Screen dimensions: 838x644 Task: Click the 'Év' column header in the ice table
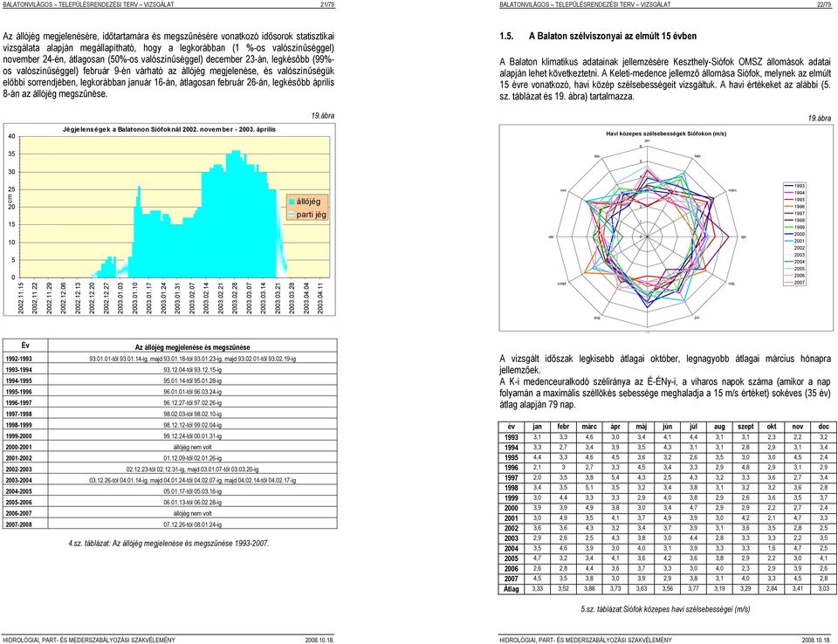pyautogui.click(x=25, y=346)
